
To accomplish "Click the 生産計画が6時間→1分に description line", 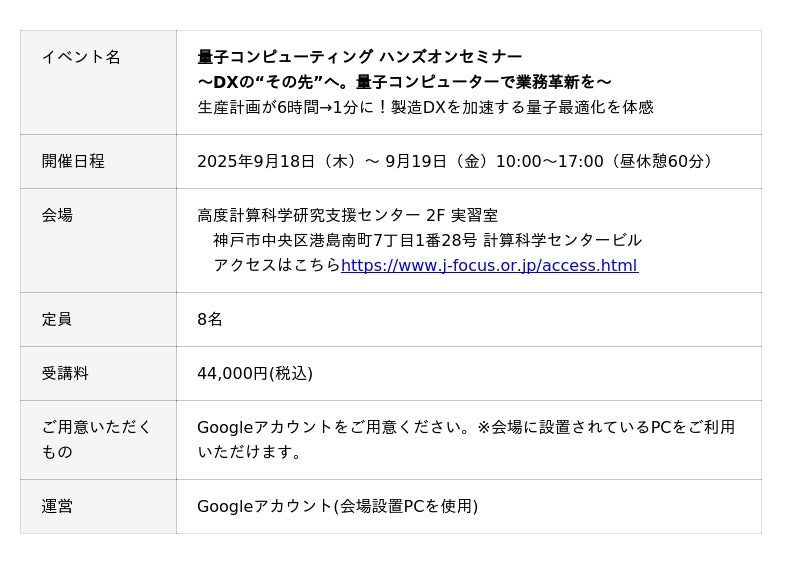I will 425,107.
